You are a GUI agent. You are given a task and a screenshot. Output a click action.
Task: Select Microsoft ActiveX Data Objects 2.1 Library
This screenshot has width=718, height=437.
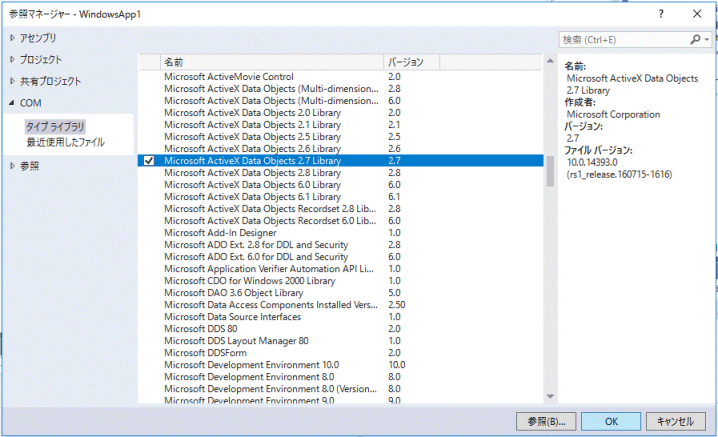coord(340,125)
